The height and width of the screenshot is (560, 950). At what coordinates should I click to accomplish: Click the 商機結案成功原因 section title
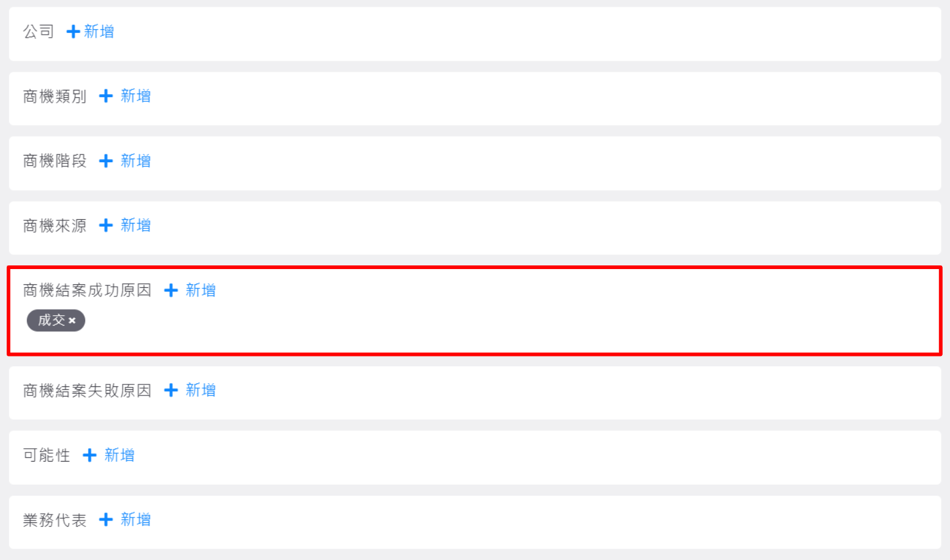[x=87, y=290]
